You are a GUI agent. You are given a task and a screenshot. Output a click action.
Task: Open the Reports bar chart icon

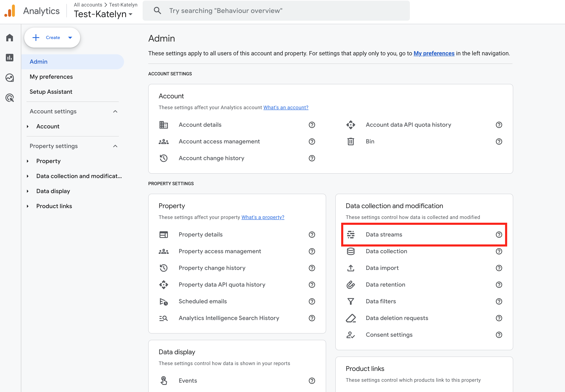coord(10,57)
